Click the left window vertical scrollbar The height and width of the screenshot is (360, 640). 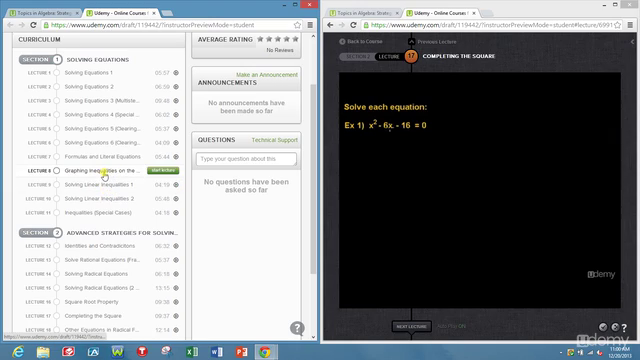pos(313,180)
